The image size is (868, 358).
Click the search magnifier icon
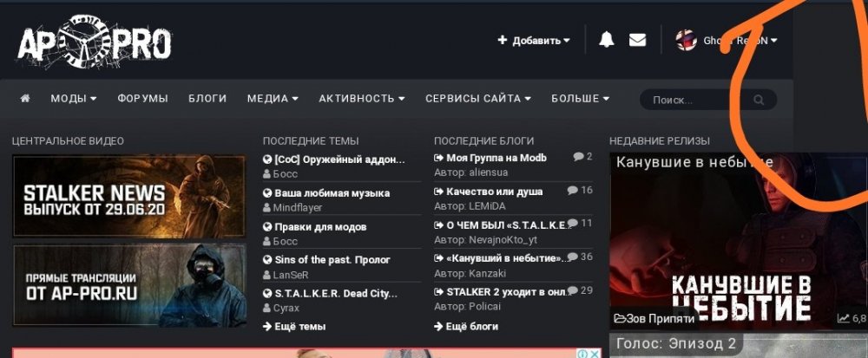pyautogui.click(x=759, y=100)
